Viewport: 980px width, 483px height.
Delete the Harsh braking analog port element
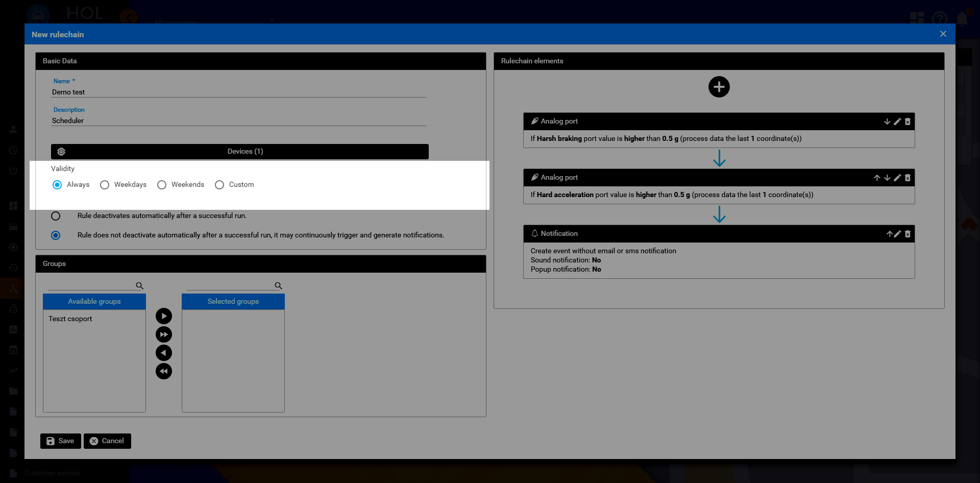click(x=908, y=122)
